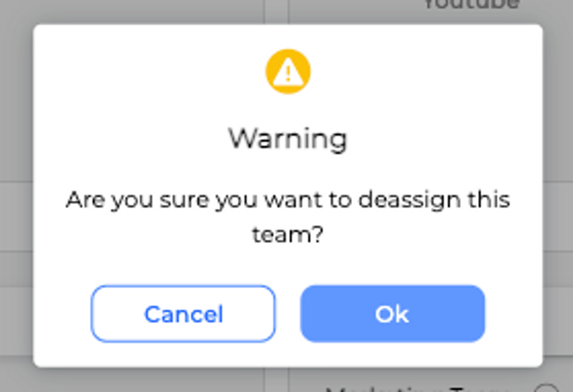Viewport: 573px width, 392px height.
Task: Confirm the warning by clicking the Ok label
Action: [x=392, y=314]
